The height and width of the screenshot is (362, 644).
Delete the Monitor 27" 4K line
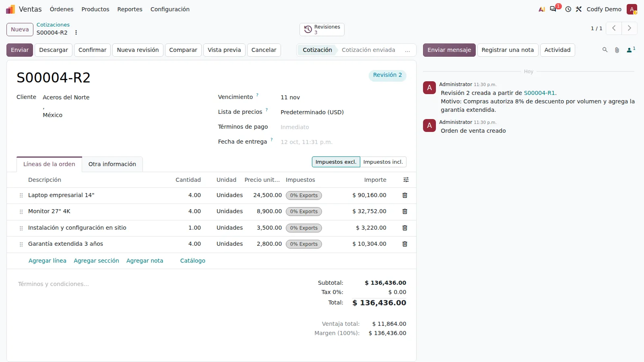coord(405,212)
